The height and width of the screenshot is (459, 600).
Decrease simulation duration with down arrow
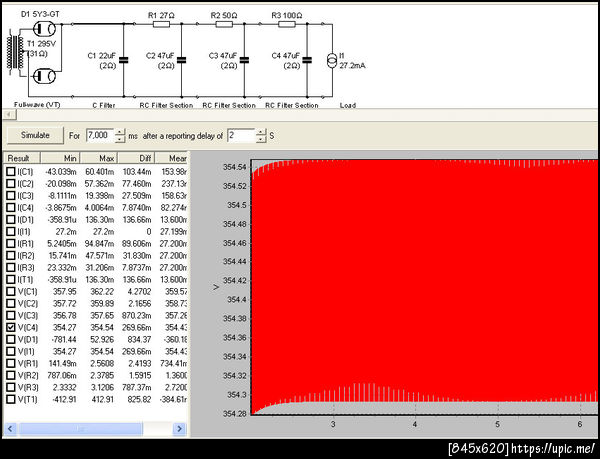pos(120,140)
